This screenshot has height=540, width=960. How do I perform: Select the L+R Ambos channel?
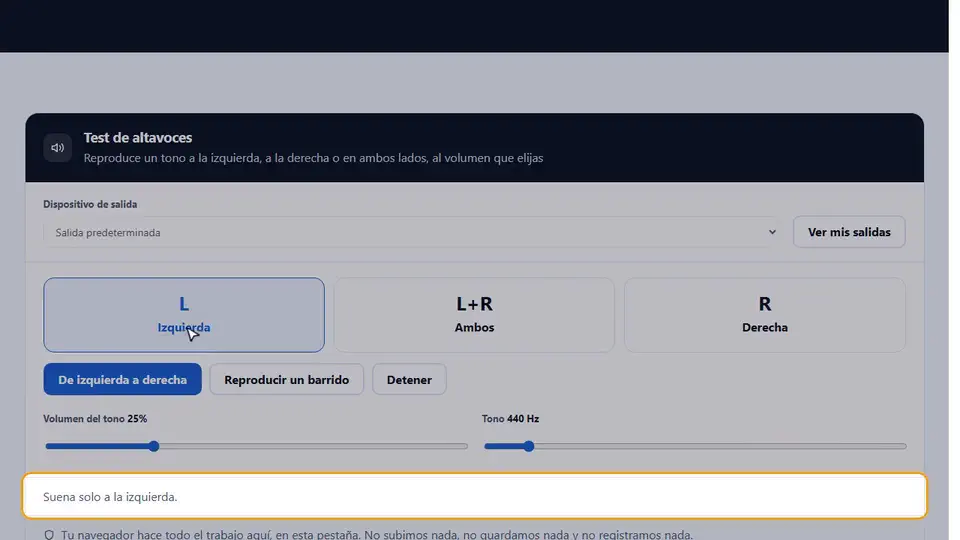[x=474, y=315]
